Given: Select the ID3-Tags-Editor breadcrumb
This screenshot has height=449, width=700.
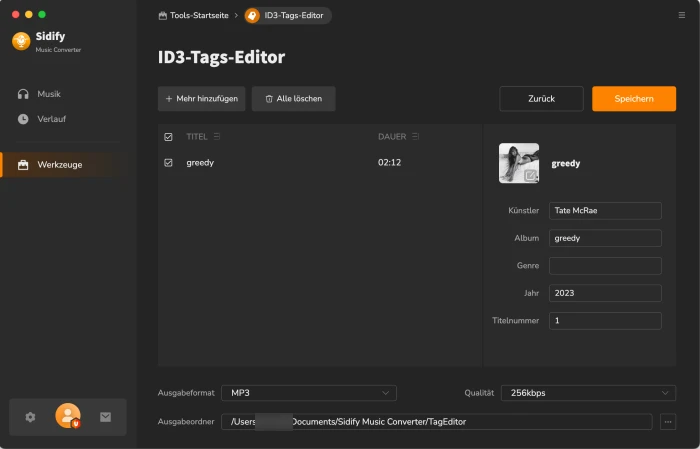Looking at the screenshot, I should point(288,16).
